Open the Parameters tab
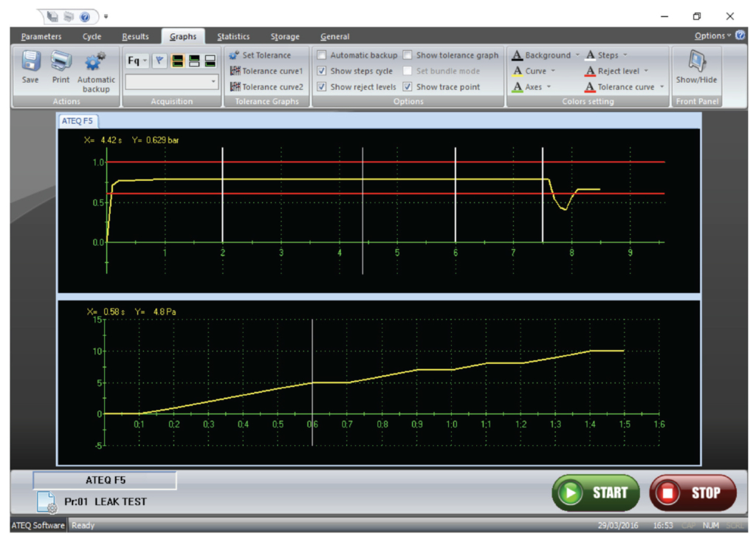This screenshot has height=539, width=756. click(41, 36)
